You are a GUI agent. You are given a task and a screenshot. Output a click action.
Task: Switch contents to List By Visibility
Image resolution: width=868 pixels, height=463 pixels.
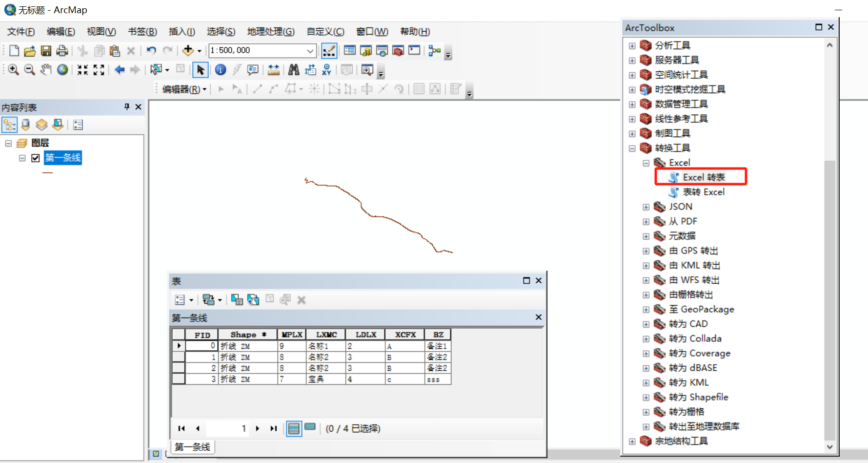(42, 125)
